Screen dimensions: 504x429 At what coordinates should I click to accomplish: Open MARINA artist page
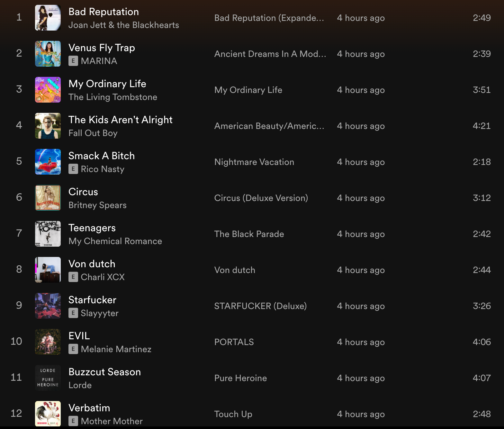[x=99, y=61]
